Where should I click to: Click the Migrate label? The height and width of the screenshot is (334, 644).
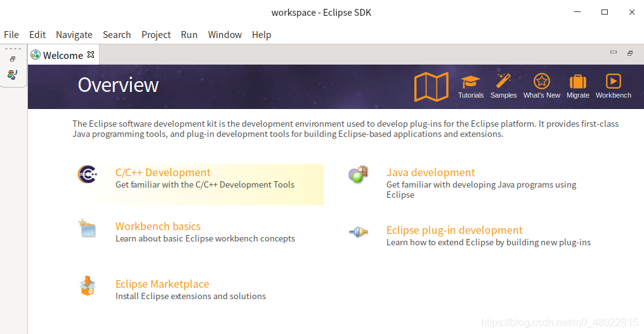[578, 95]
